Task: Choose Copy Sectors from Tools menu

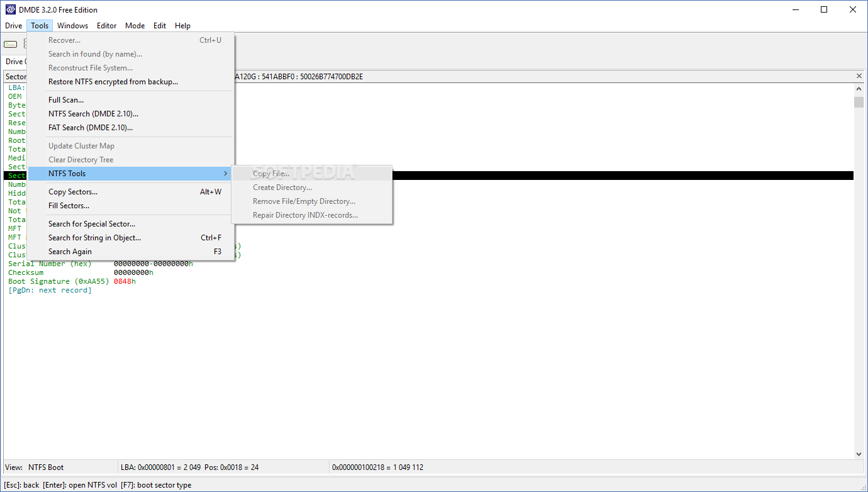Action: (131, 192)
